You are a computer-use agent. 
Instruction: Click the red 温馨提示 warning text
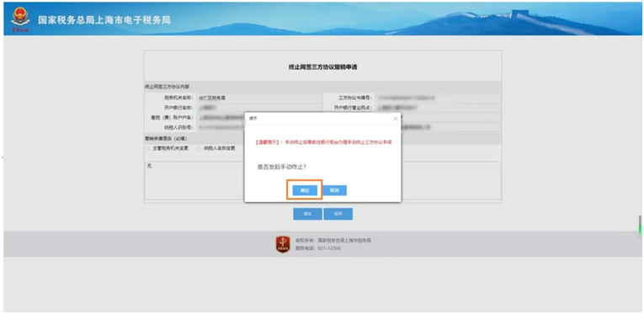[x=322, y=141]
